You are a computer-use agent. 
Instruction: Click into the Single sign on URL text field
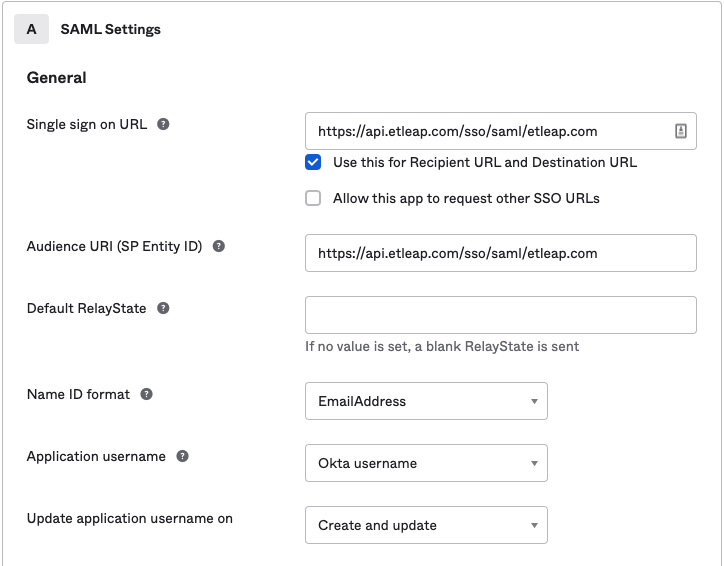pos(490,131)
